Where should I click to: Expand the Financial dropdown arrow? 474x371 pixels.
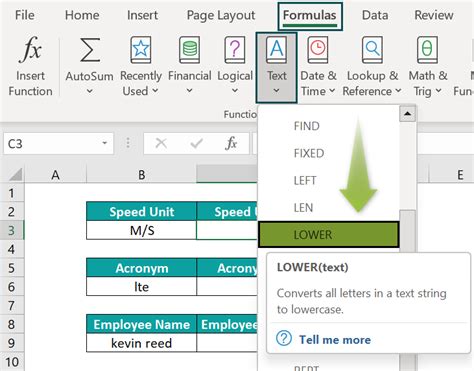[189, 91]
